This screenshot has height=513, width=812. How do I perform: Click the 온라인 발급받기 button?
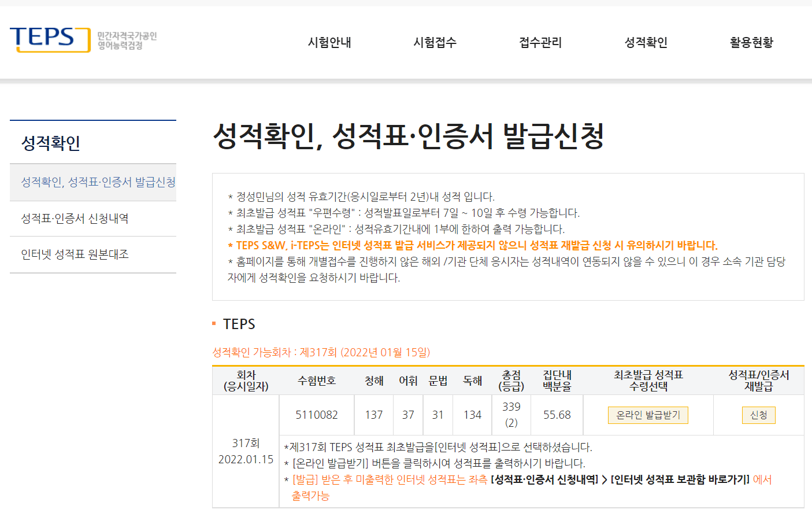(648, 415)
